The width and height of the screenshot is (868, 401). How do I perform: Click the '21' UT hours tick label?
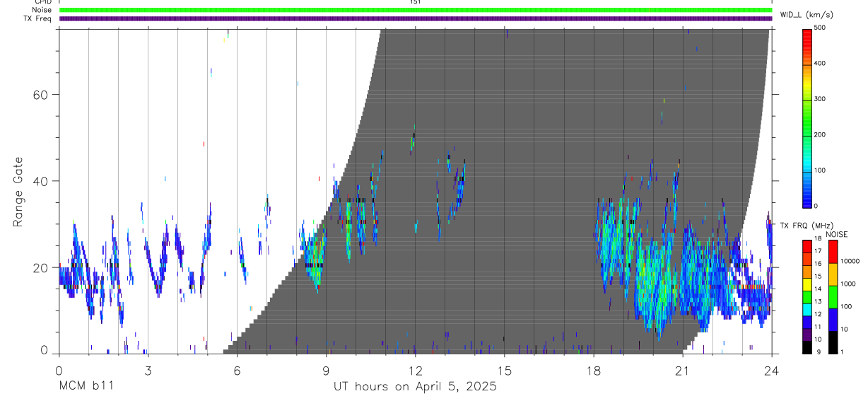tap(683, 368)
